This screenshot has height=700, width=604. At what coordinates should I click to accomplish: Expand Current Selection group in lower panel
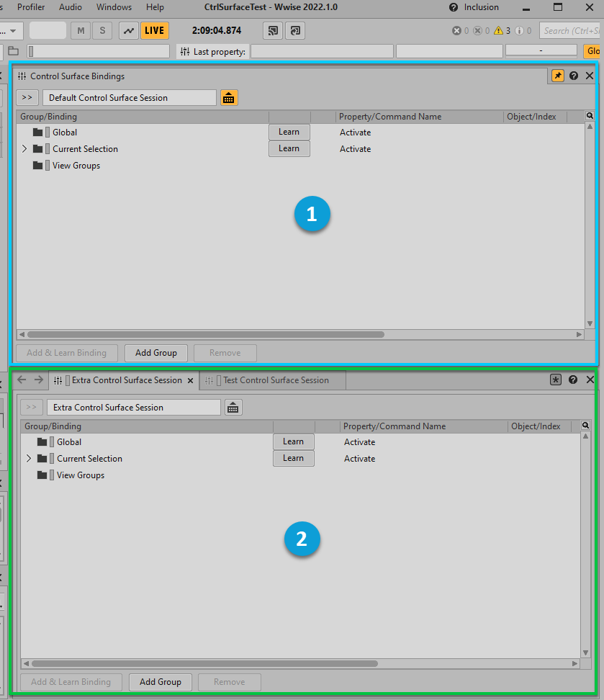(28, 459)
